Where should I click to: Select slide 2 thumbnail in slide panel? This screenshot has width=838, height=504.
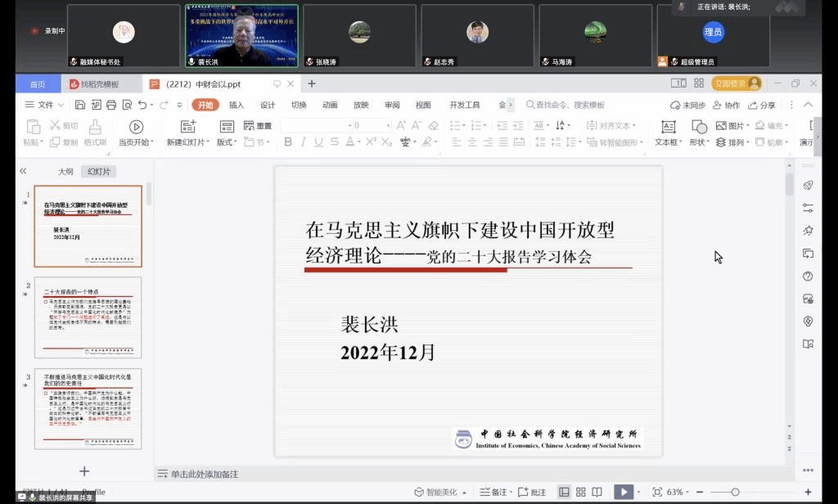pyautogui.click(x=88, y=313)
